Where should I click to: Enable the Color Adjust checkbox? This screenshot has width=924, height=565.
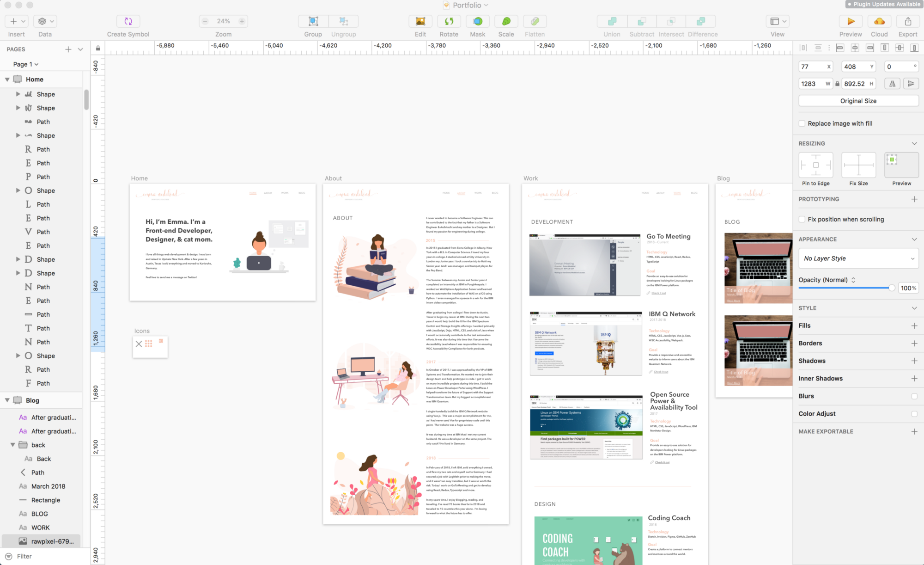[x=914, y=414]
